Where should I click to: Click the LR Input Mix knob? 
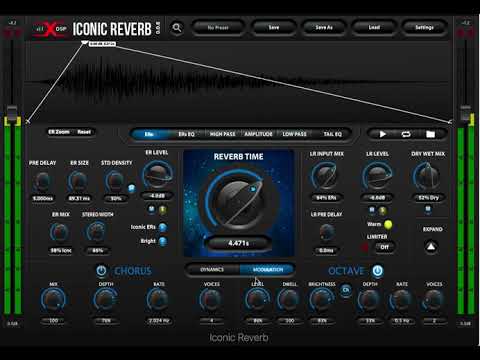(325, 176)
